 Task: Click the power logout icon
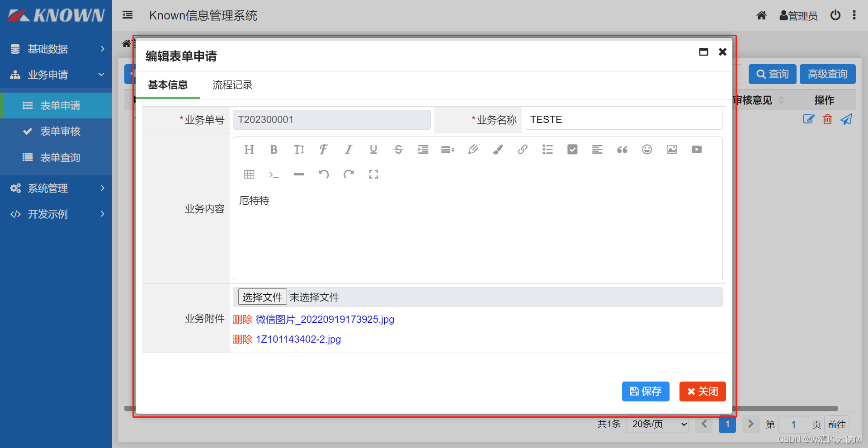(x=835, y=15)
